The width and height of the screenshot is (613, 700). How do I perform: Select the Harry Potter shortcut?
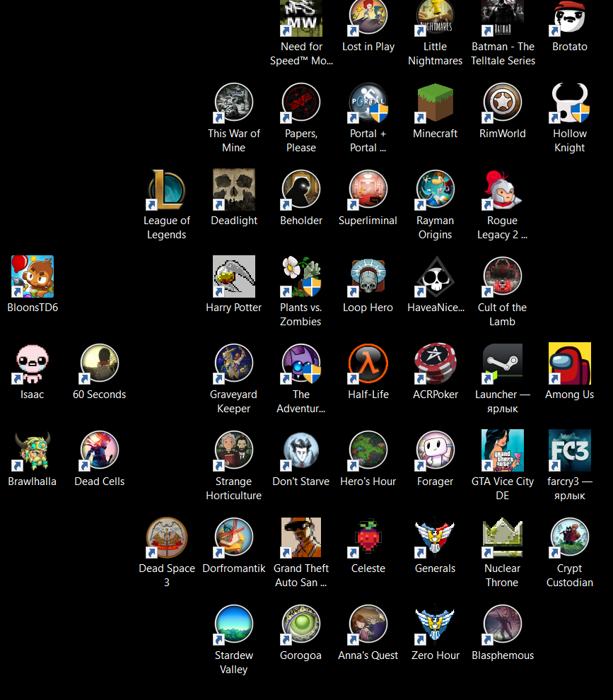234,276
